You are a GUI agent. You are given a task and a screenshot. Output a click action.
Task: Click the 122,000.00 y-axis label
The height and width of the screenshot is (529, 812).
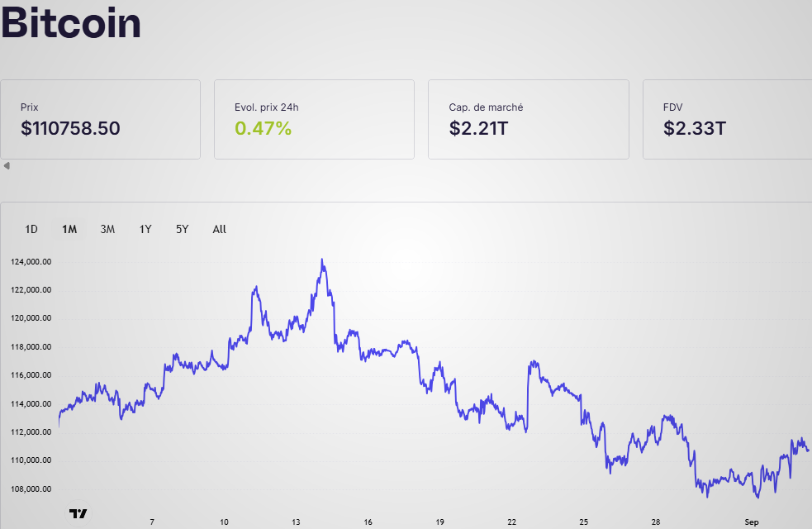(31, 289)
